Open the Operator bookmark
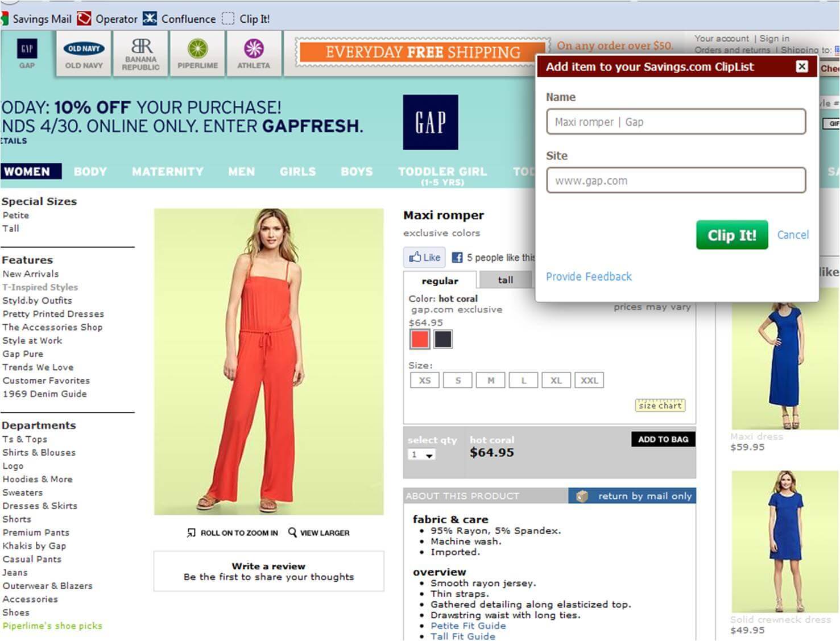840x641 pixels. [x=107, y=19]
